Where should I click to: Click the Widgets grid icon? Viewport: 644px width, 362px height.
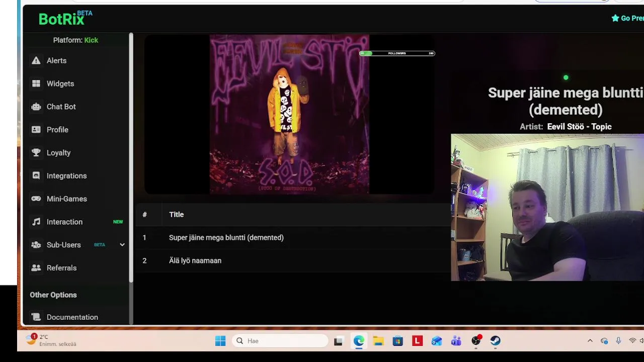(x=36, y=83)
